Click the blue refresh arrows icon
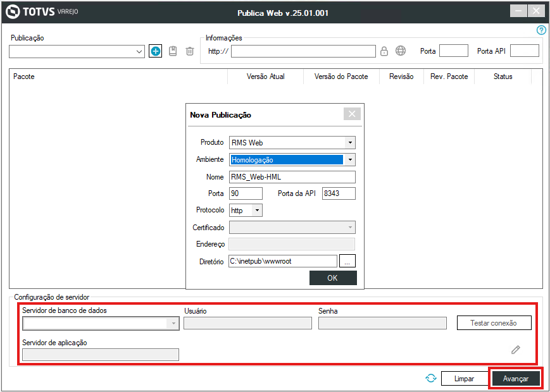The image size is (550, 392). 431,378
